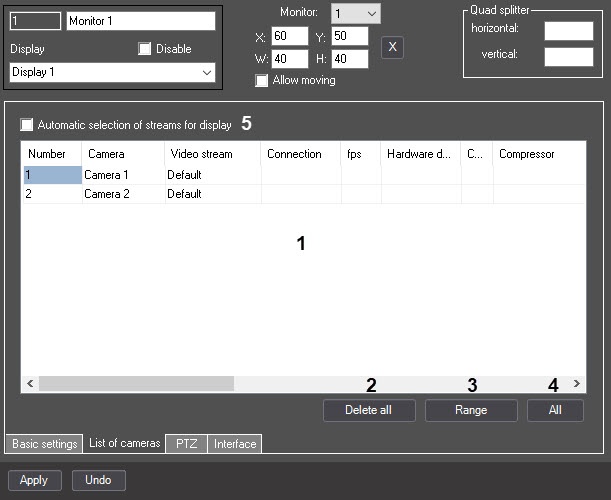Toggle the Allow moving checkbox

261,80
